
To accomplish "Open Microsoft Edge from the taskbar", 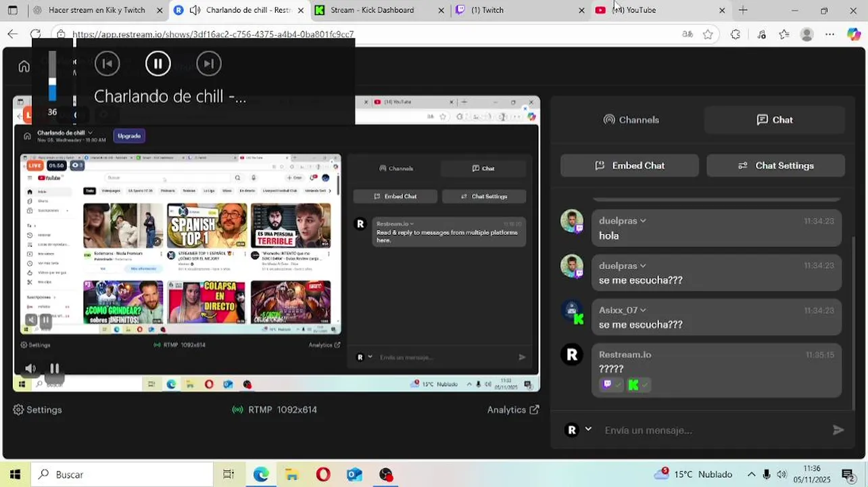I will 261,474.
